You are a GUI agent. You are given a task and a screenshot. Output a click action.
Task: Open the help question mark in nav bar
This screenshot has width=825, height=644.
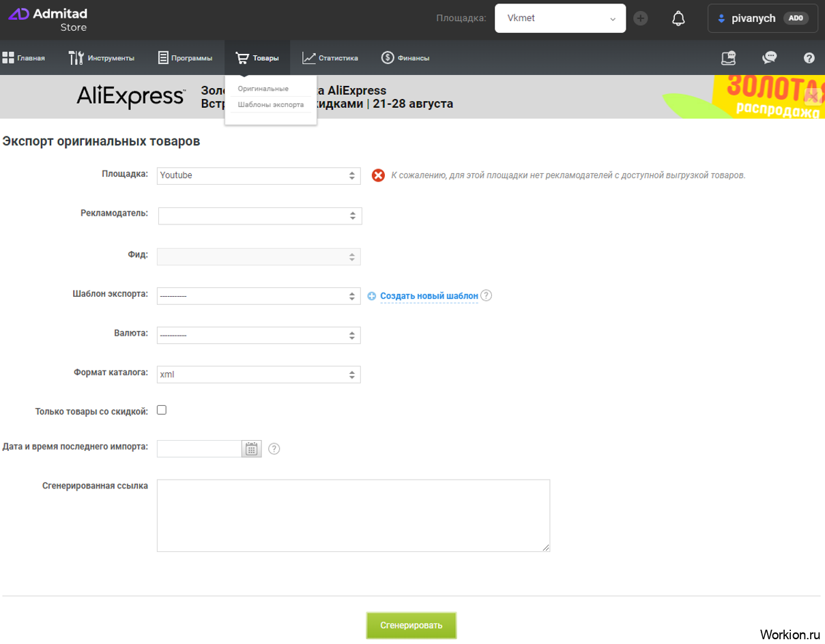[809, 58]
